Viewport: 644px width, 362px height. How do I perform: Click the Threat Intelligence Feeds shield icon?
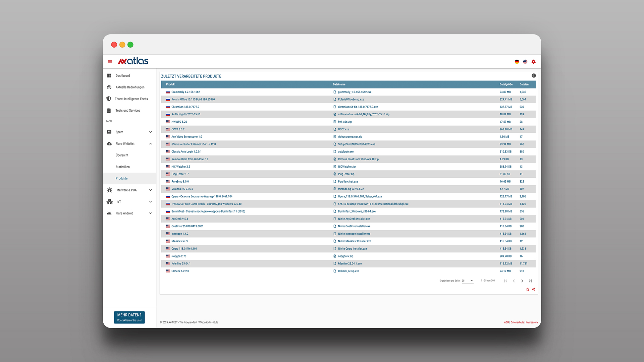[x=109, y=99]
